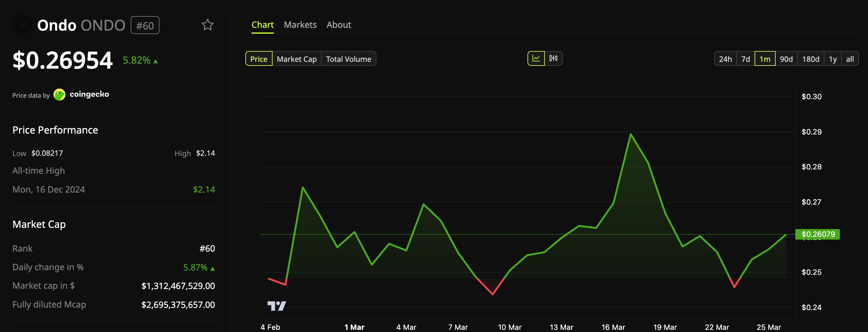Screen dimensions: 868x332
Task: Click the $0.26079 current price label
Action: tap(818, 234)
